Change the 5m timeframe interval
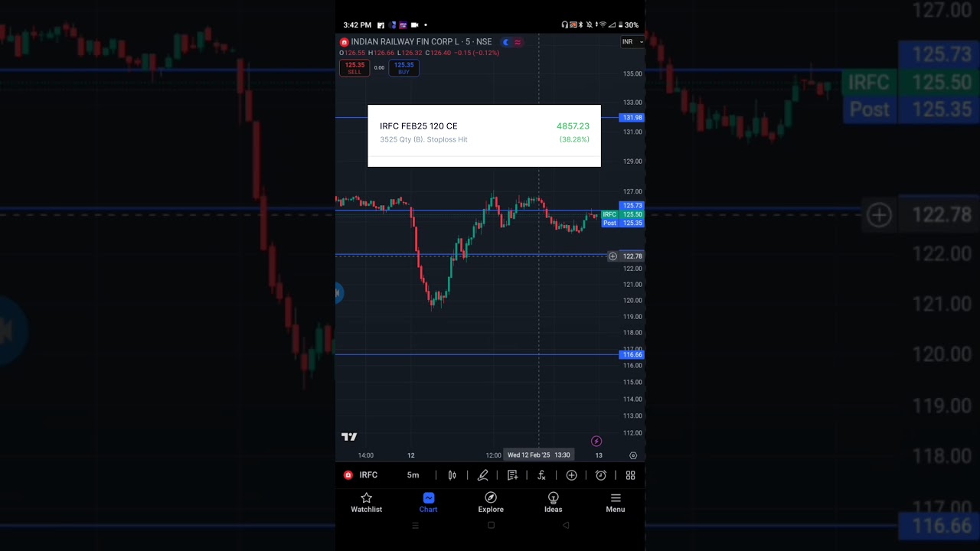This screenshot has height=551, width=980. coord(413,475)
